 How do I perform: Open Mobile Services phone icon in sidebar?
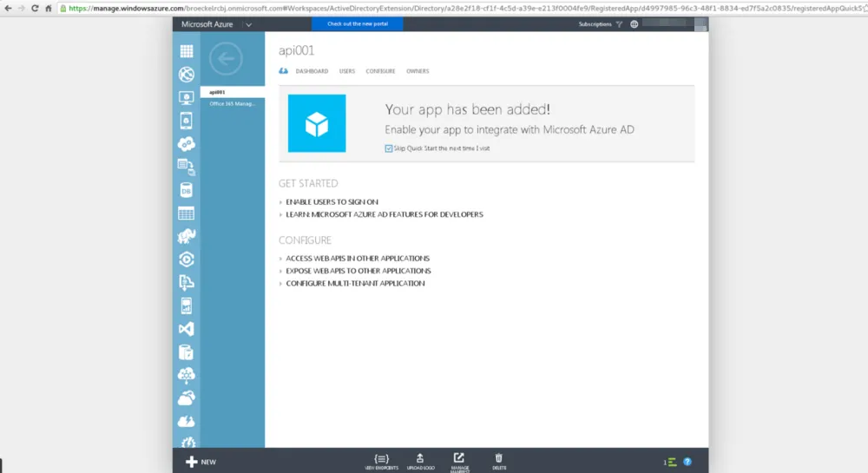click(187, 121)
